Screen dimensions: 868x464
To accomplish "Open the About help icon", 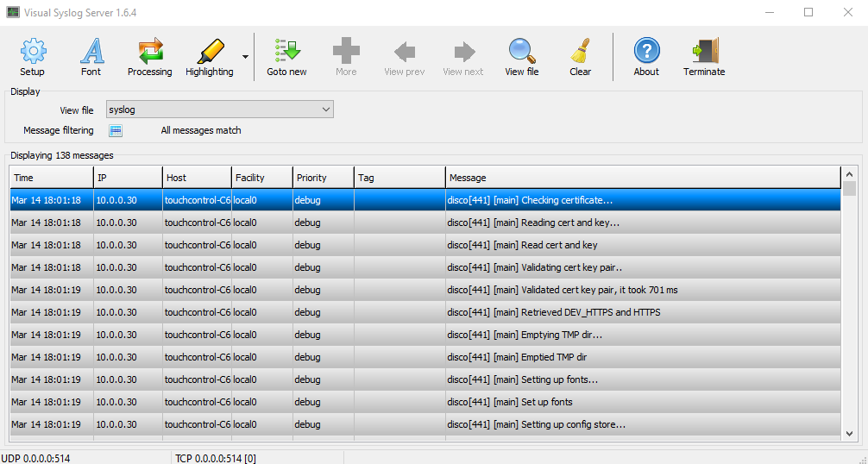I will 646,52.
